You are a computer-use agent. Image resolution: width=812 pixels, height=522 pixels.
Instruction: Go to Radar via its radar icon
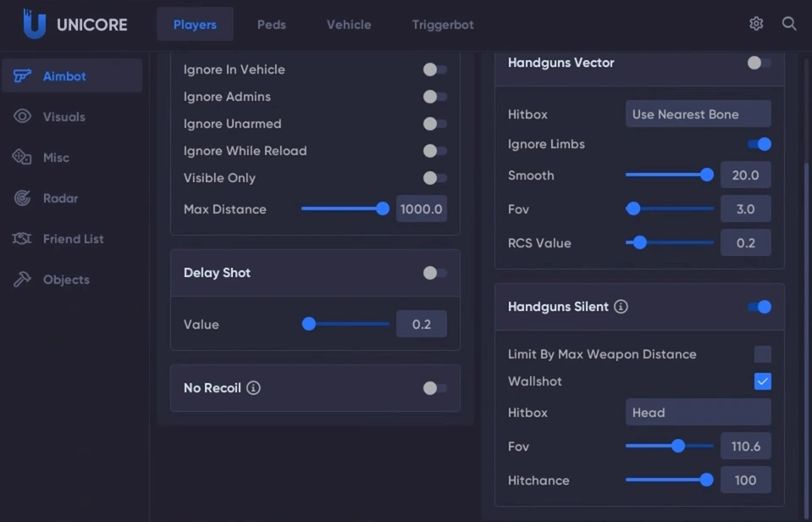click(x=22, y=198)
